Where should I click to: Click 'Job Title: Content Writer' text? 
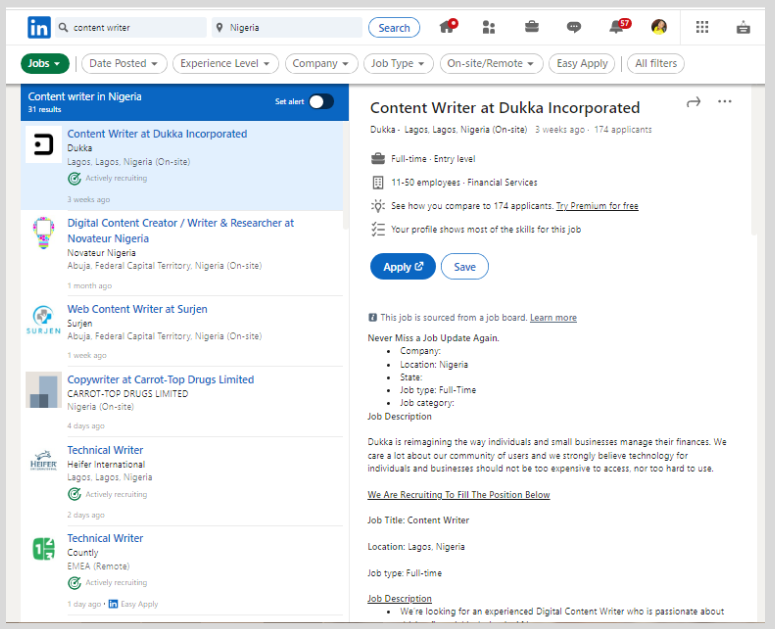(418, 520)
